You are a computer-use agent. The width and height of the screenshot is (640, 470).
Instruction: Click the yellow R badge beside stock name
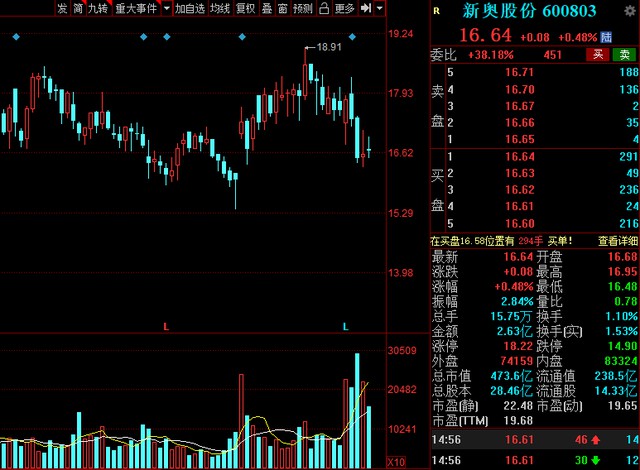436,10
